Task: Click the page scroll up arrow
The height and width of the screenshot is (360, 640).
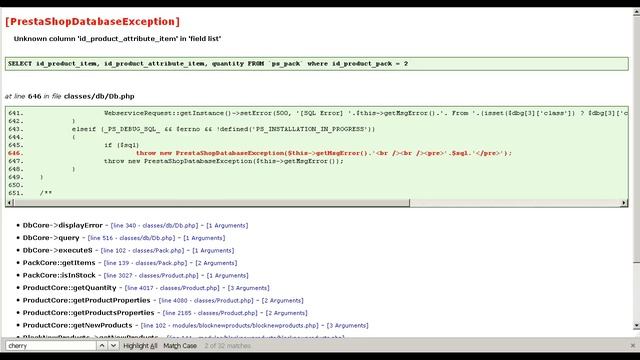Action: pos(636,13)
